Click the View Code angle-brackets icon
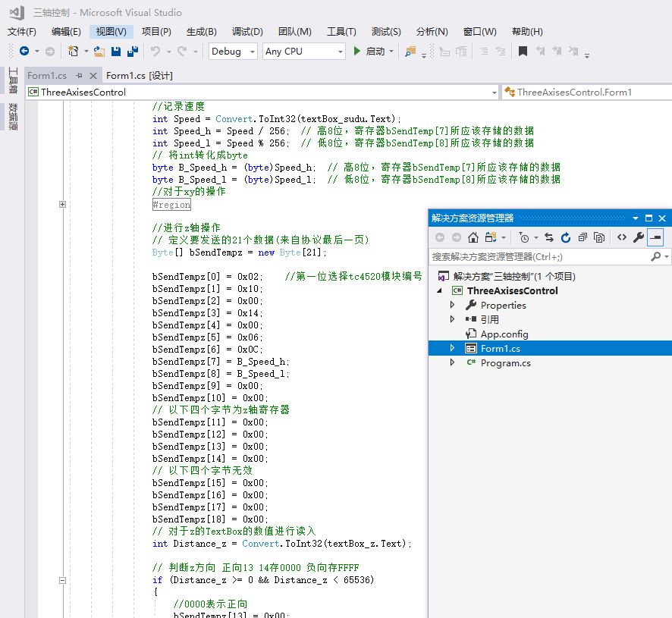The image size is (672, 618). point(622,237)
